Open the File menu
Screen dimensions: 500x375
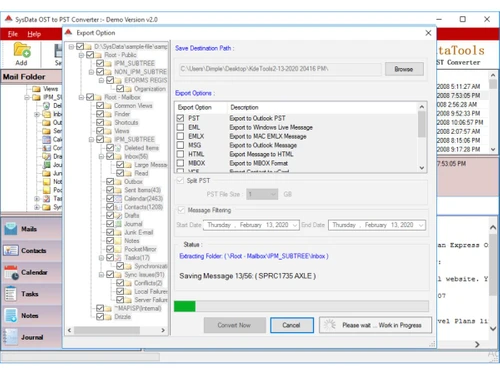13,34
